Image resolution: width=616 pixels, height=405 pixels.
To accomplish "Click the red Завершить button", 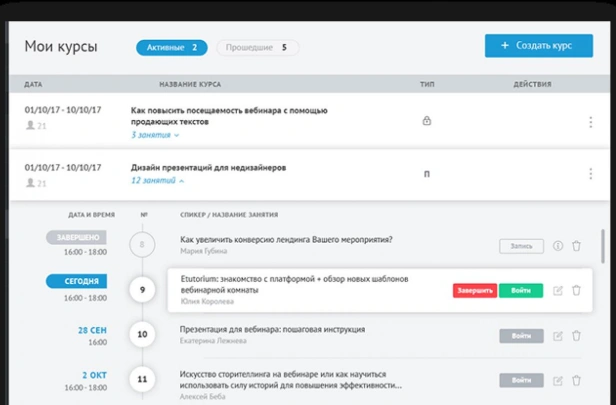I will point(475,291).
